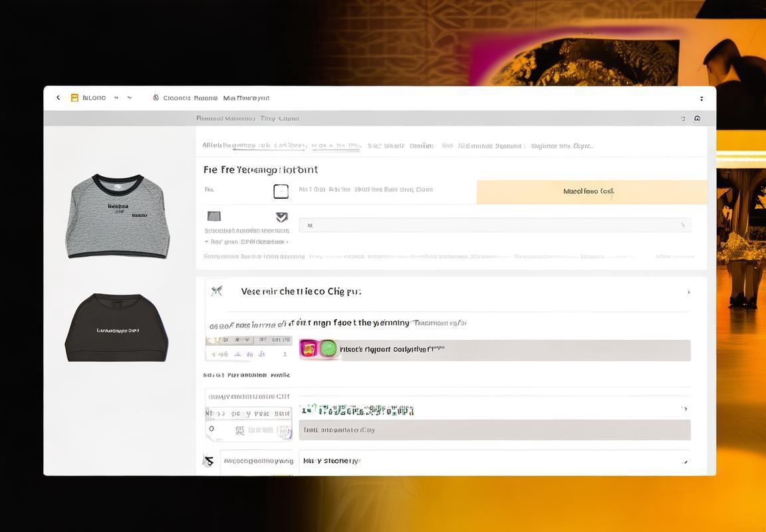766x532 pixels.
Task: Select the radio circle in the lower table
Action: pos(211,428)
